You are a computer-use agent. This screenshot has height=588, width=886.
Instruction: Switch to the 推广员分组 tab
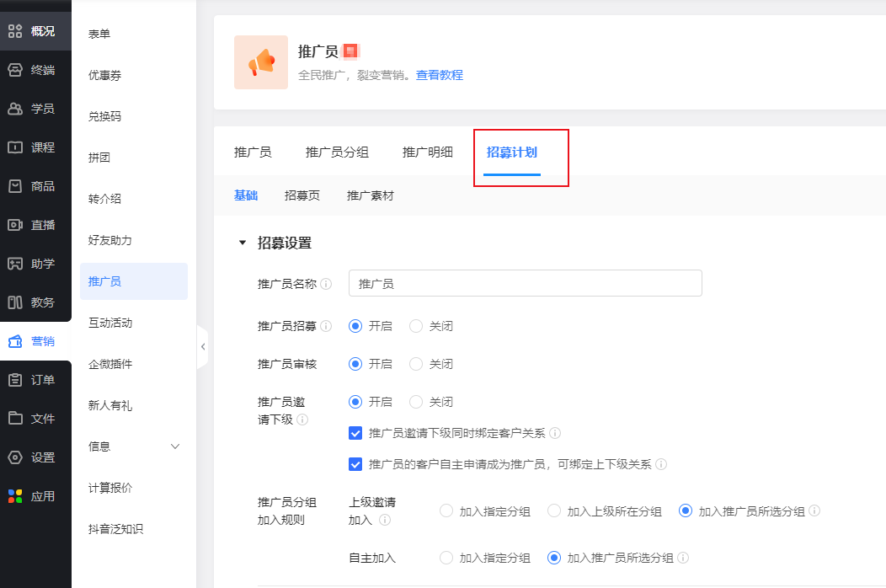[x=337, y=152]
